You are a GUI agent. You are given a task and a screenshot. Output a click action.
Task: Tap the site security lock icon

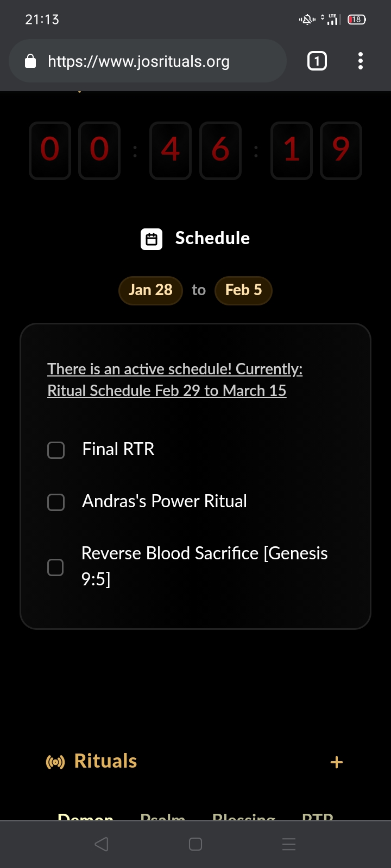click(x=31, y=61)
